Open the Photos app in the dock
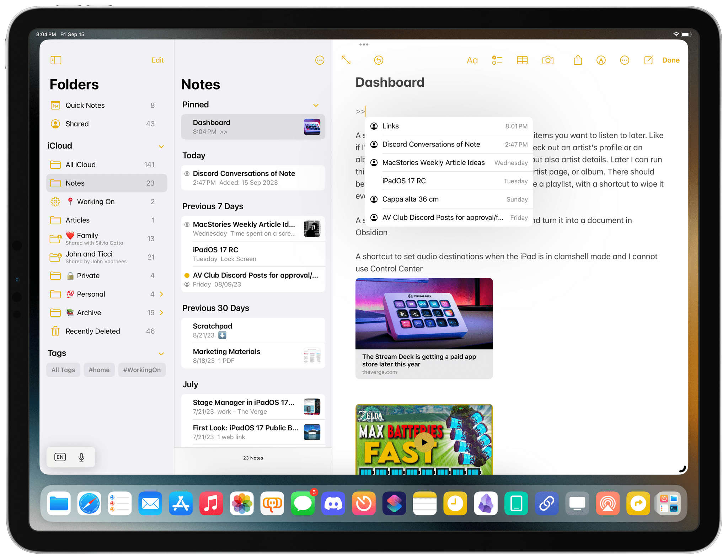Screen dimensions: 728x560 tap(242, 503)
